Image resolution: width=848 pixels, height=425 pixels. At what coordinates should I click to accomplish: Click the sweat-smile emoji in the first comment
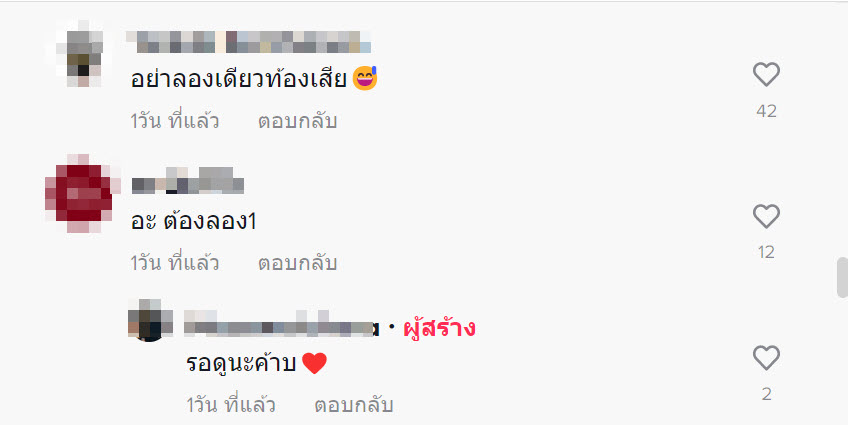365,78
